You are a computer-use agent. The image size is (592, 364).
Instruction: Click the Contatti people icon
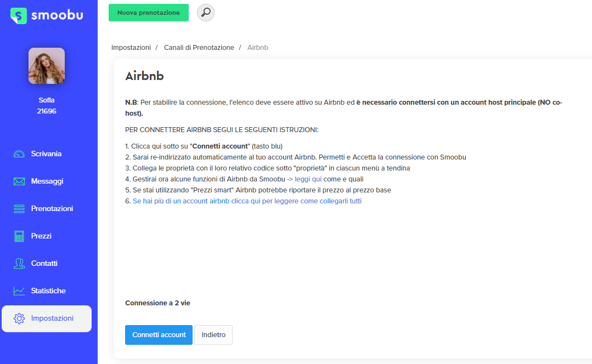pyautogui.click(x=19, y=264)
